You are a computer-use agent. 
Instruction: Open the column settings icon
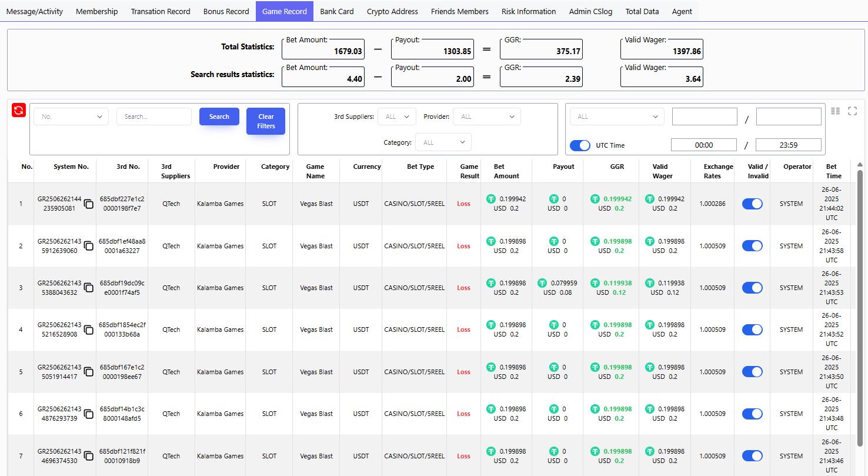tap(835, 111)
